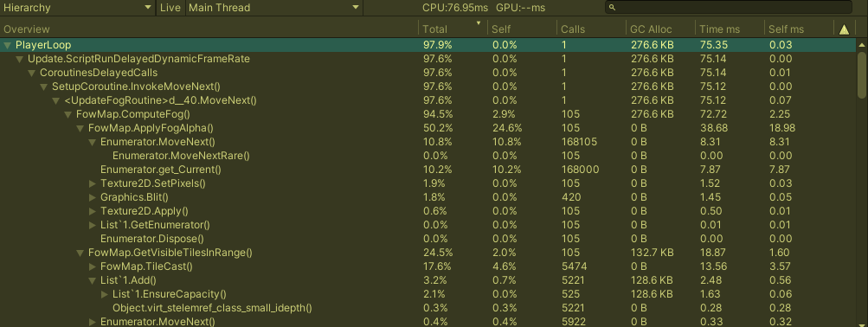
Task: Click the profiler search field
Action: pyautogui.click(x=728, y=8)
